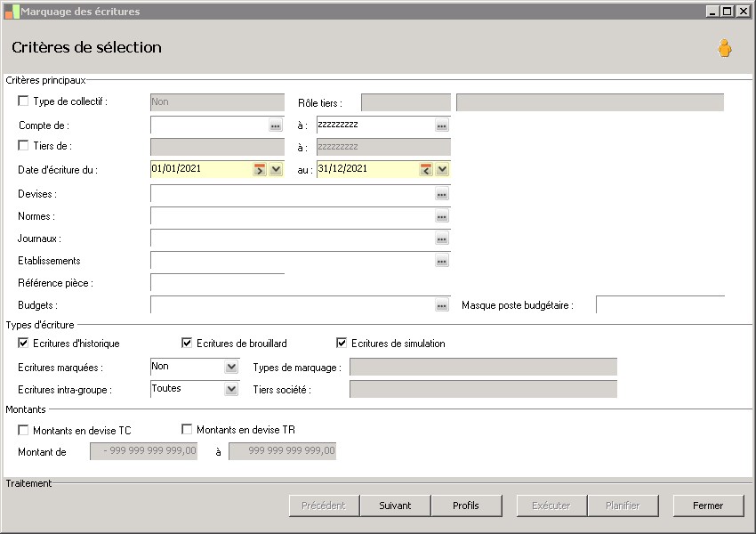Uncheck Ecritures de brouillard

(x=187, y=344)
